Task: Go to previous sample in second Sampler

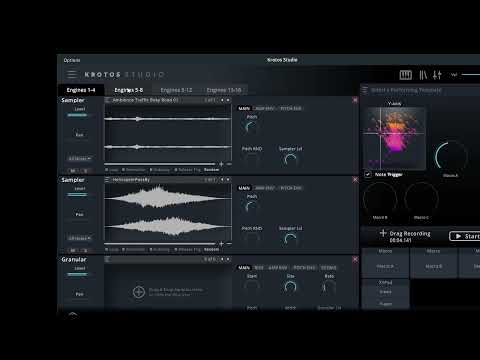Action: click(x=222, y=180)
